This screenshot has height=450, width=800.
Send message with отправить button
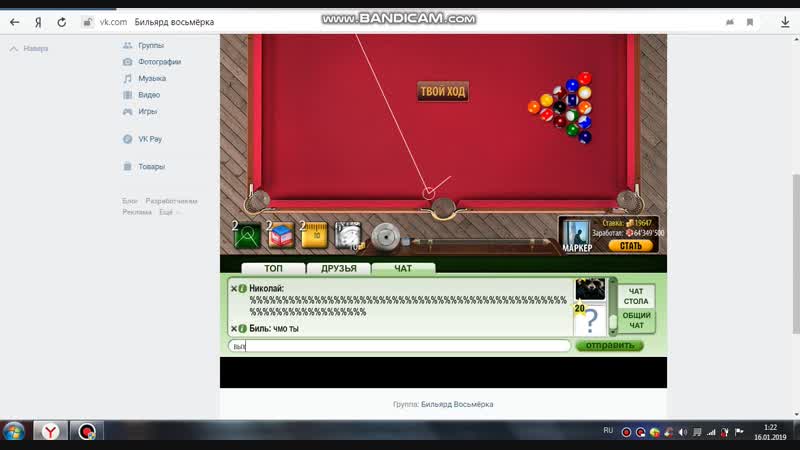point(610,345)
